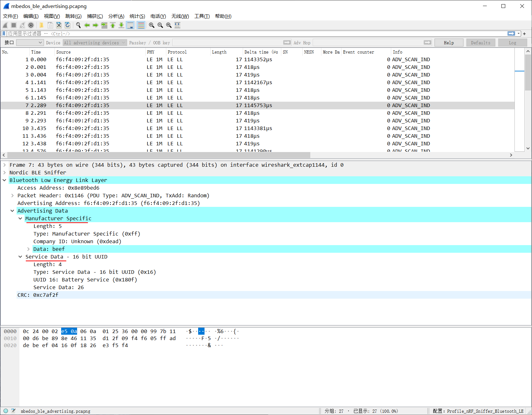This screenshot has height=415, width=532.
Task: Open the 无线(W) menu
Action: point(180,16)
